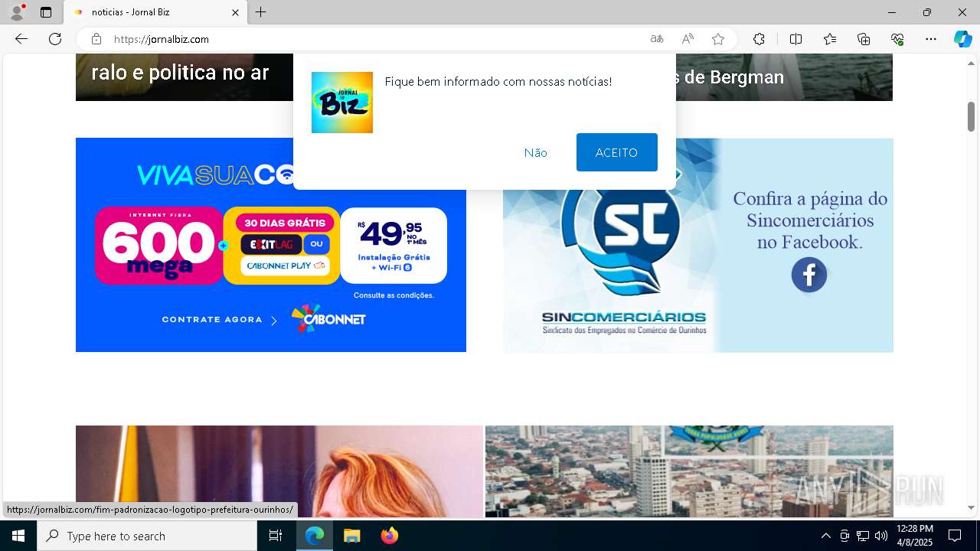Open headline ending 'de Bergman'
Screen dimensions: 980x551
click(x=730, y=77)
